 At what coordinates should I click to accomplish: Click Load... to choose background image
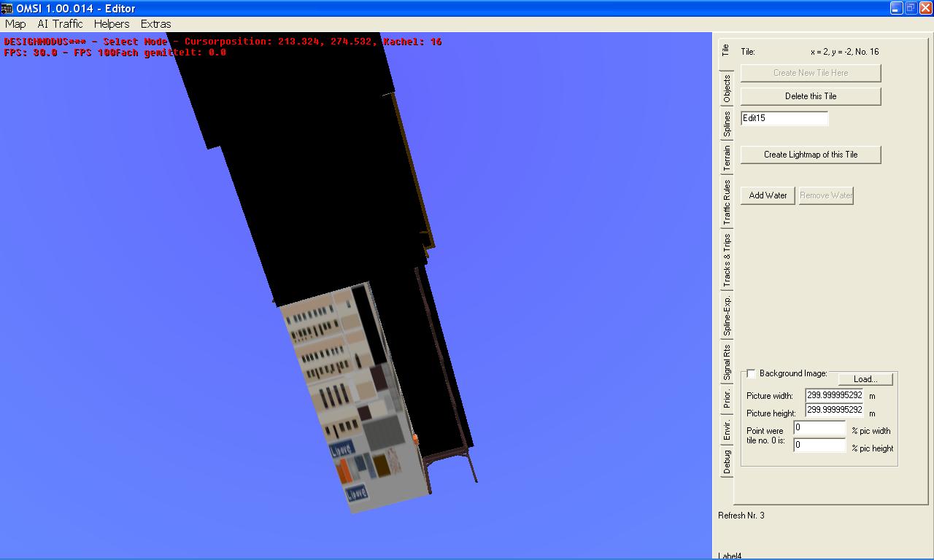click(x=865, y=379)
